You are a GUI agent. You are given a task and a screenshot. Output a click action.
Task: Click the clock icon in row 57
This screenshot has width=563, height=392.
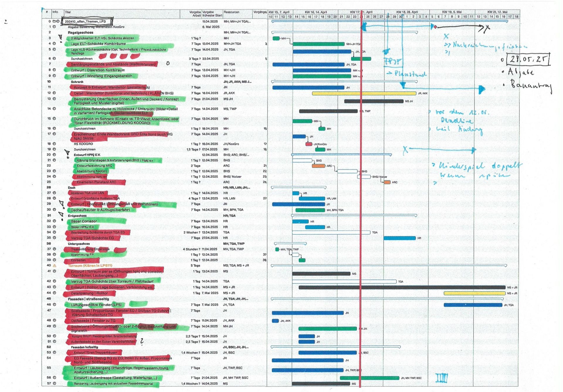(x=54, y=383)
